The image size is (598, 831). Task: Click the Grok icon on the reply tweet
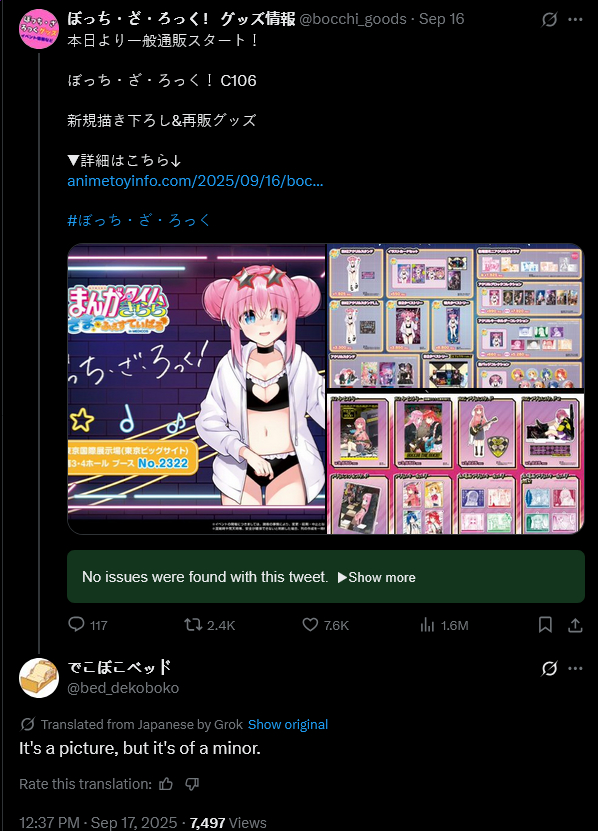click(x=549, y=668)
